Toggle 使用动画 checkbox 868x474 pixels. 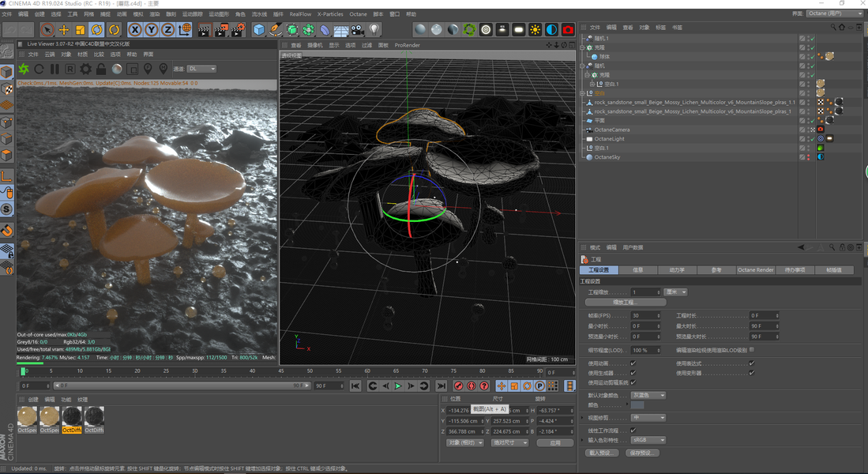[x=633, y=363]
